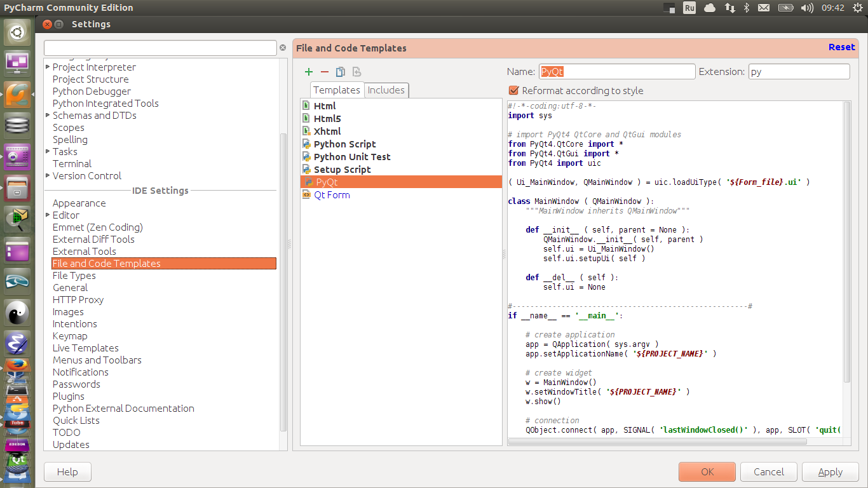
Task: Click the green plus Create Template icon
Action: (x=309, y=72)
